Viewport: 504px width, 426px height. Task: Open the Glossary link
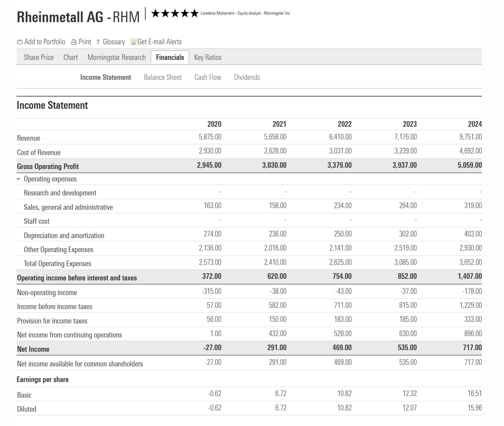coord(114,42)
